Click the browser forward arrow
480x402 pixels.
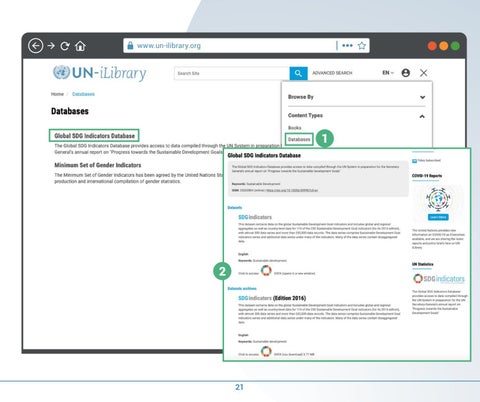(51, 46)
